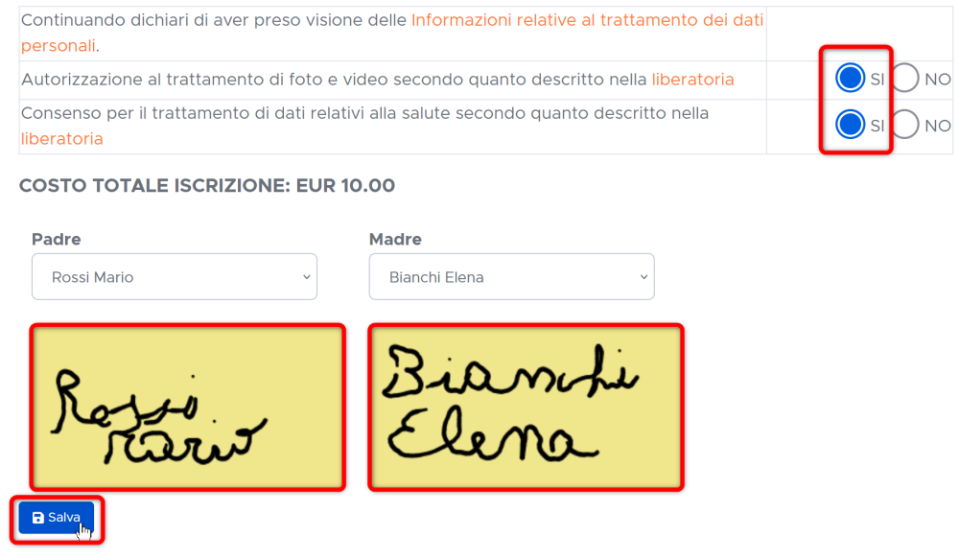Click the COSTO TOTALE ISCRIZIONE heading text
Image resolution: width=959 pixels, height=560 pixels.
(x=207, y=185)
